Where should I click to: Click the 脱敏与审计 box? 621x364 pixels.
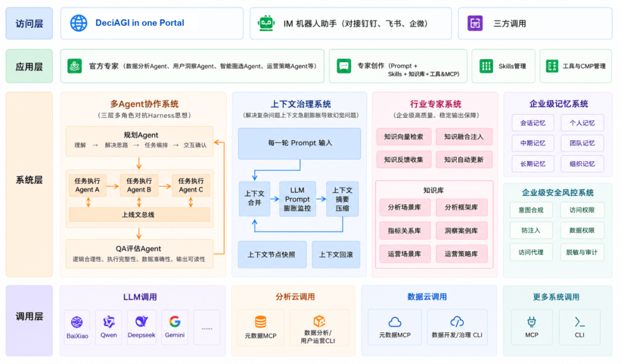pos(582,252)
